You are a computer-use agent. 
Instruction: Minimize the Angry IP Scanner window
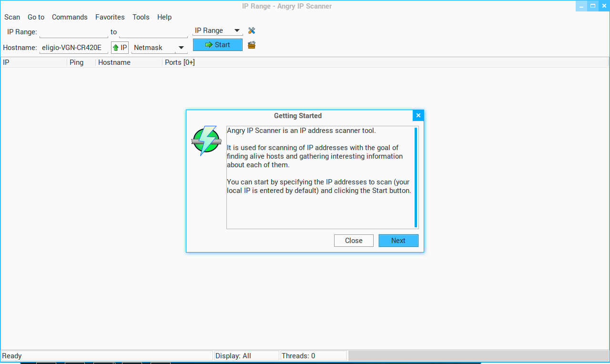581,6
